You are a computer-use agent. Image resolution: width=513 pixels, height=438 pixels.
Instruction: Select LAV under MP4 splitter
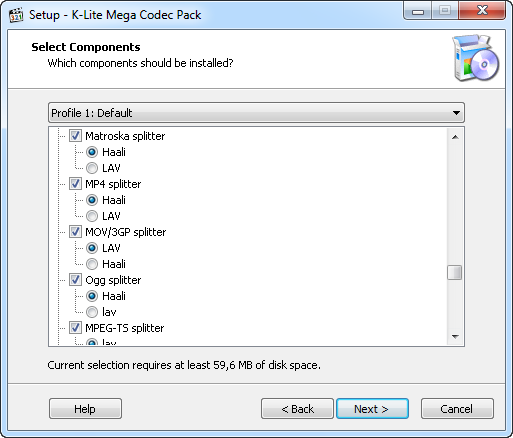pyautogui.click(x=92, y=216)
